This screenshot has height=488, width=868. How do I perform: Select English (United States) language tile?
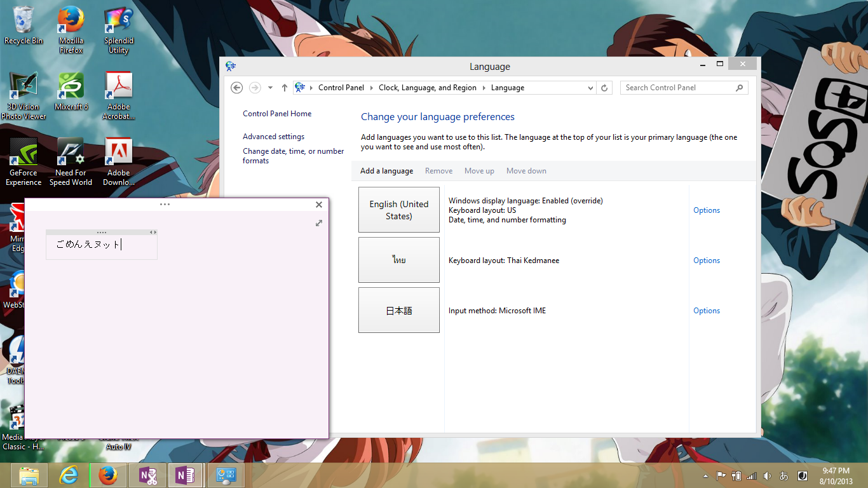399,210
